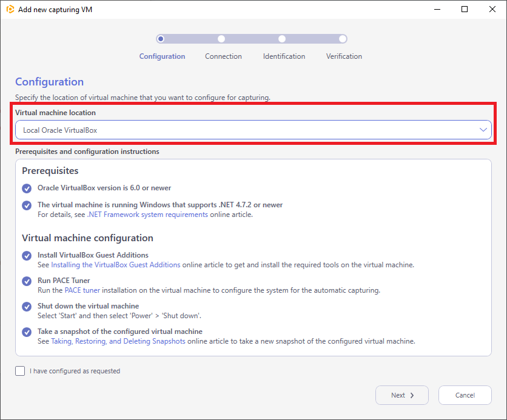Click 'Install VirtualBox Guest Additions' item title

pos(93,255)
